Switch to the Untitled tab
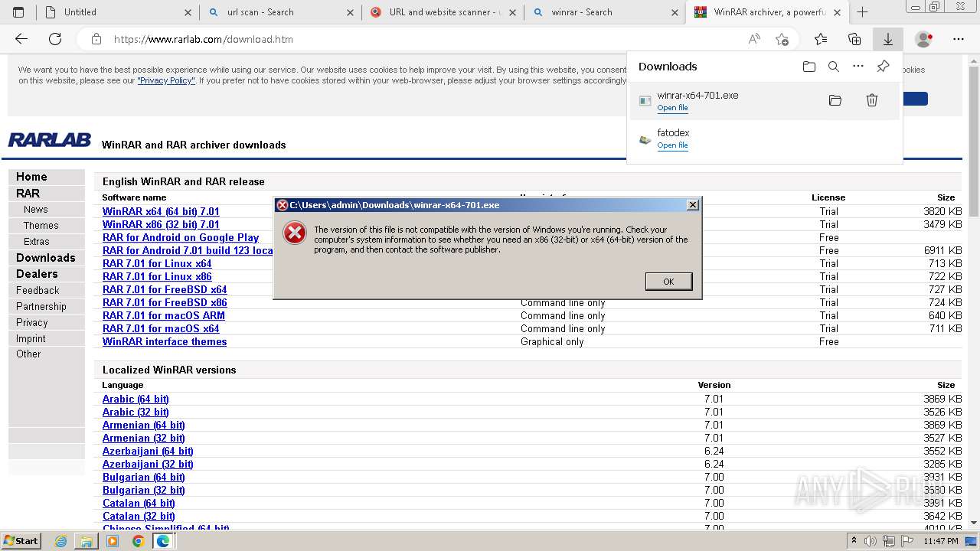Viewport: 980px width, 551px height. coord(117,12)
